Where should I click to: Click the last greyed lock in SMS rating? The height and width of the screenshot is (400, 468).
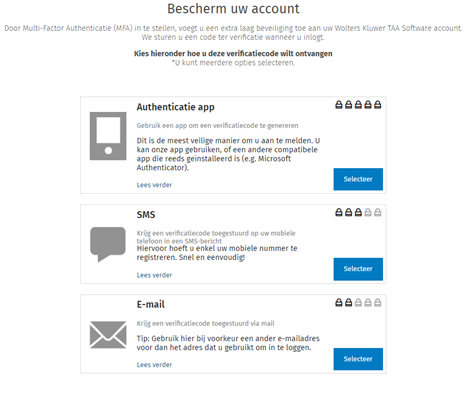[377, 212]
